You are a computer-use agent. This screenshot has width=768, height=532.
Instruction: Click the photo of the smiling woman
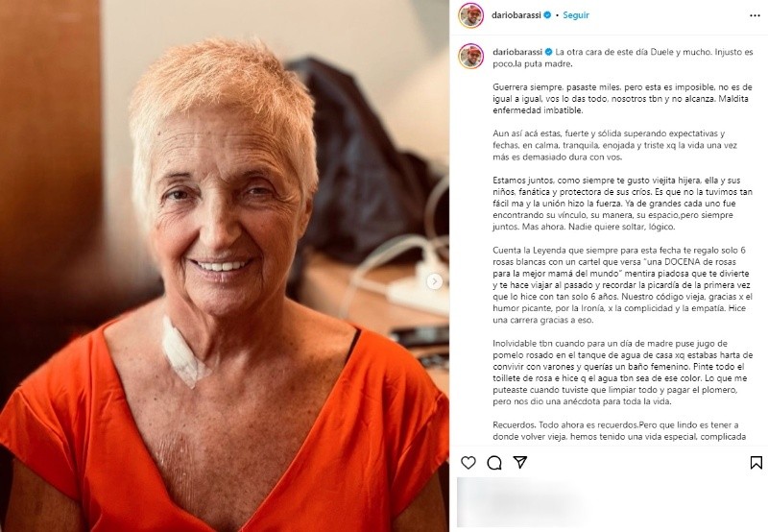[x=225, y=266]
